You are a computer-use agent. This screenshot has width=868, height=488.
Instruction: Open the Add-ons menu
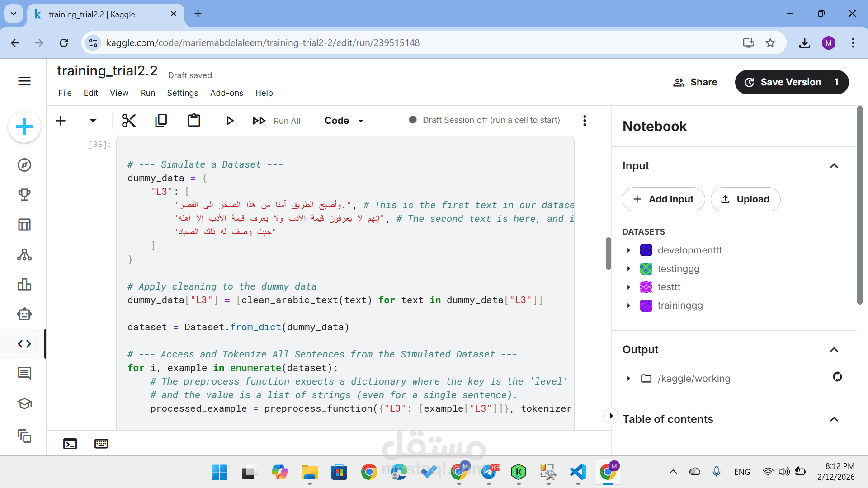226,93
